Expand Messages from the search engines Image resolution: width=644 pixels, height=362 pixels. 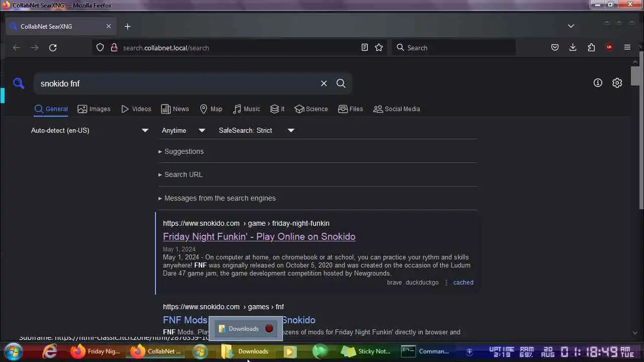(217, 198)
